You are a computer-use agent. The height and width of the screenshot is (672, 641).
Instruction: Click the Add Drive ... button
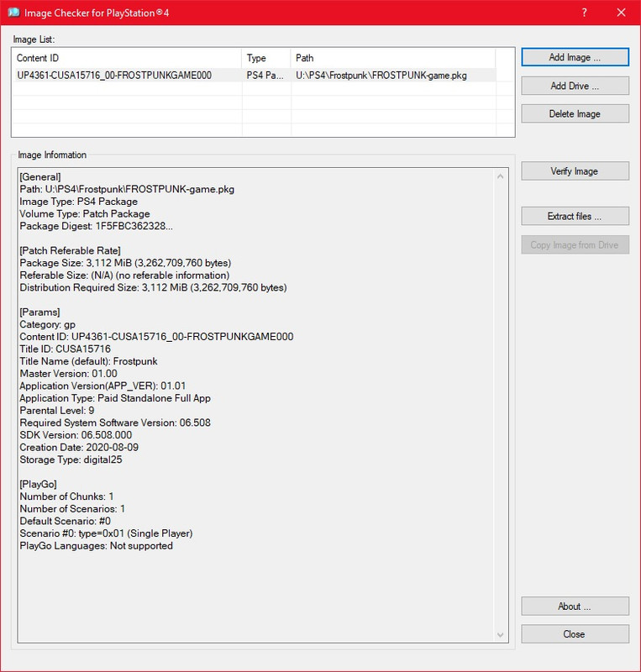click(575, 86)
